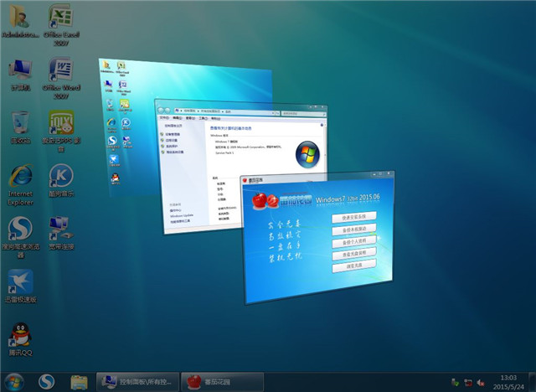
Task: Select the Office Word 2007 desktop shortcut
Action: pyautogui.click(x=59, y=75)
